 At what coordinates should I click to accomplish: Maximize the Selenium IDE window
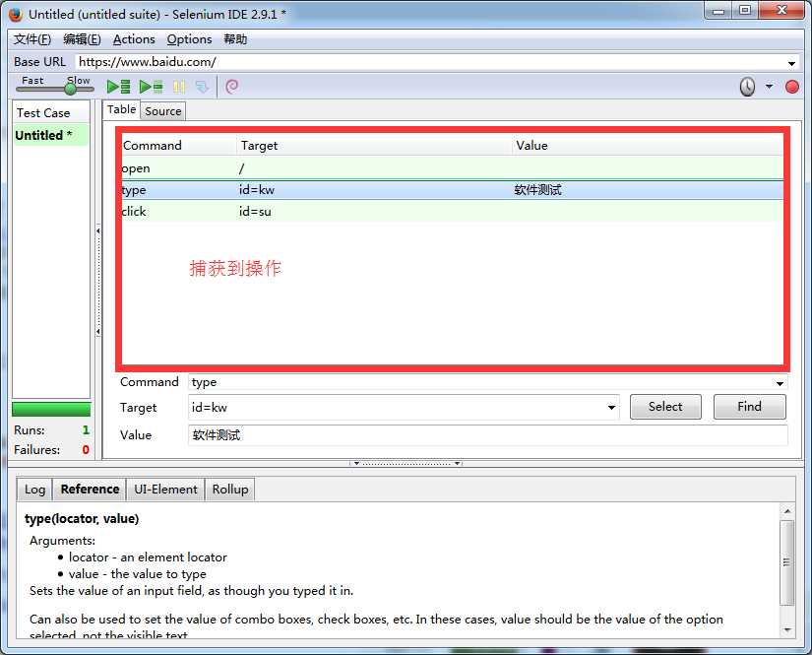tap(745, 10)
